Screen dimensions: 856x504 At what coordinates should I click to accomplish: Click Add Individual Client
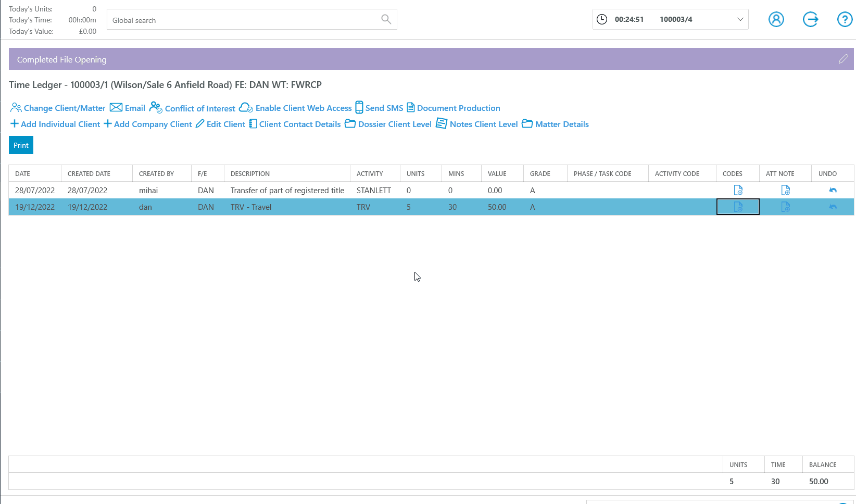click(x=55, y=124)
